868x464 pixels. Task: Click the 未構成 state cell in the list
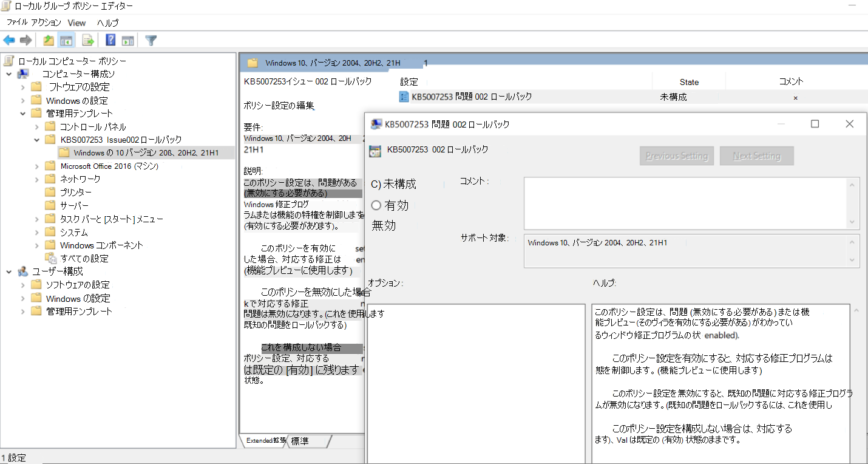click(673, 97)
